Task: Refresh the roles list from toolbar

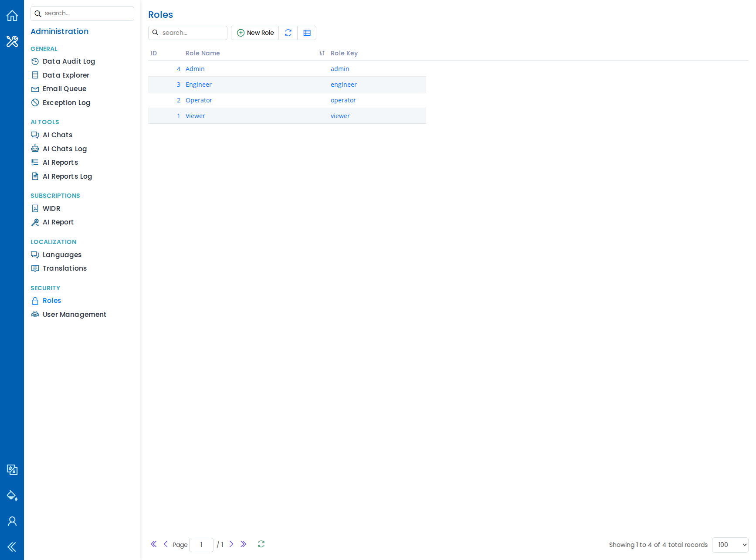Action: (288, 33)
